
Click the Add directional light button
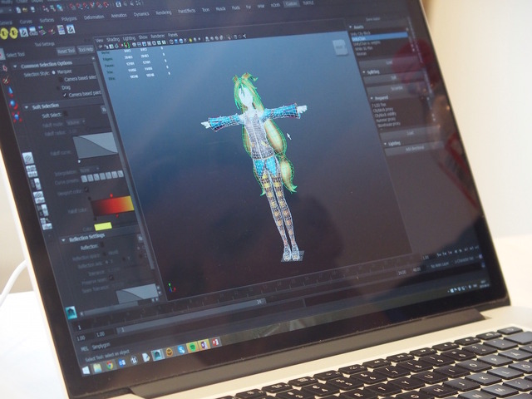click(x=416, y=148)
